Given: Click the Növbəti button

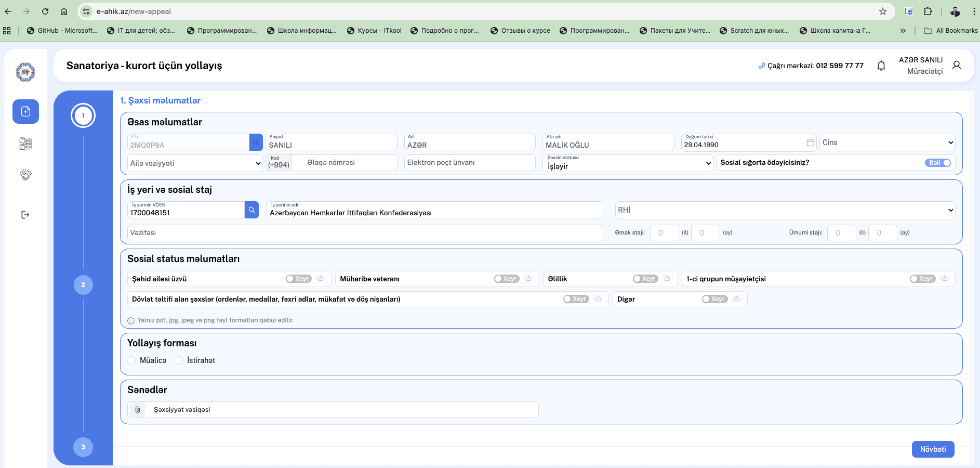Looking at the screenshot, I should point(933,449).
